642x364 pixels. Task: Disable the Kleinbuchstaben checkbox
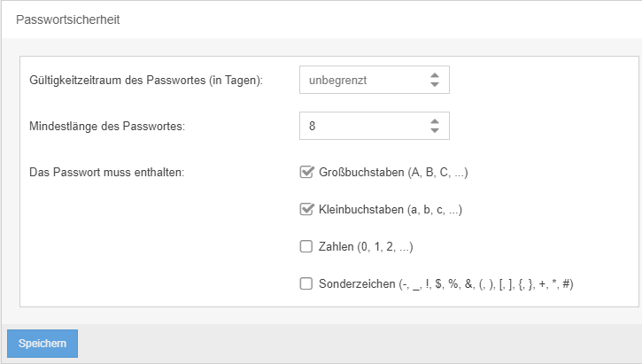[x=307, y=210]
